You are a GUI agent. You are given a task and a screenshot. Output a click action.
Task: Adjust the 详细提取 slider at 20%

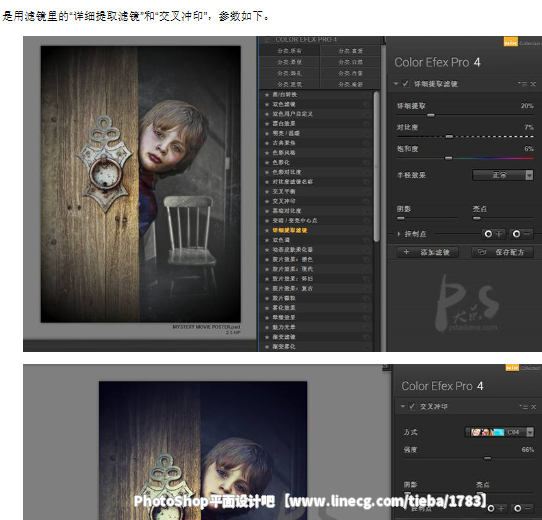[431, 115]
